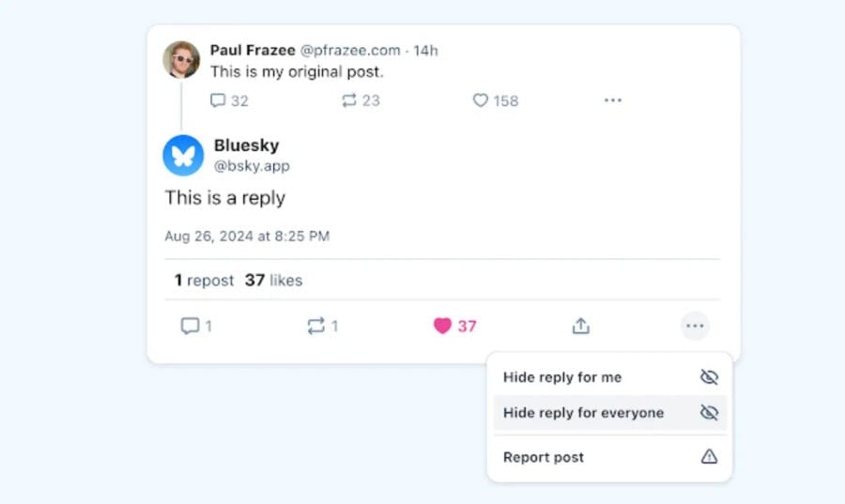View the 37 likes list
The image size is (845, 504).
[x=273, y=280]
